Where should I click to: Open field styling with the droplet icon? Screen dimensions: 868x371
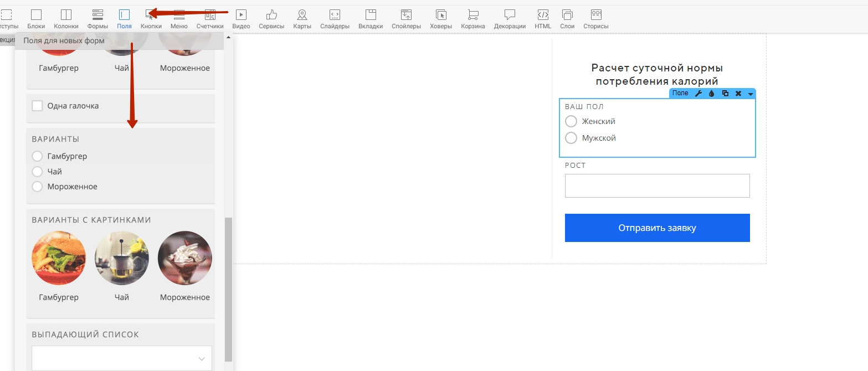point(712,94)
